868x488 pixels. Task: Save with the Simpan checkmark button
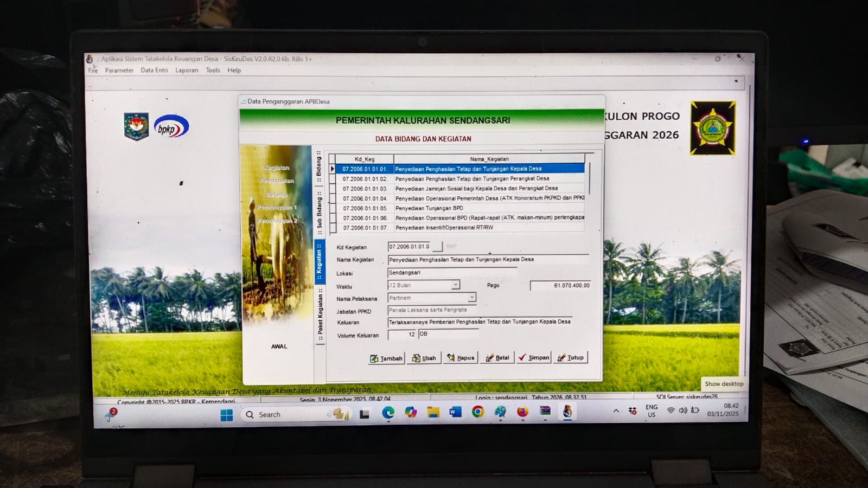pyautogui.click(x=533, y=358)
